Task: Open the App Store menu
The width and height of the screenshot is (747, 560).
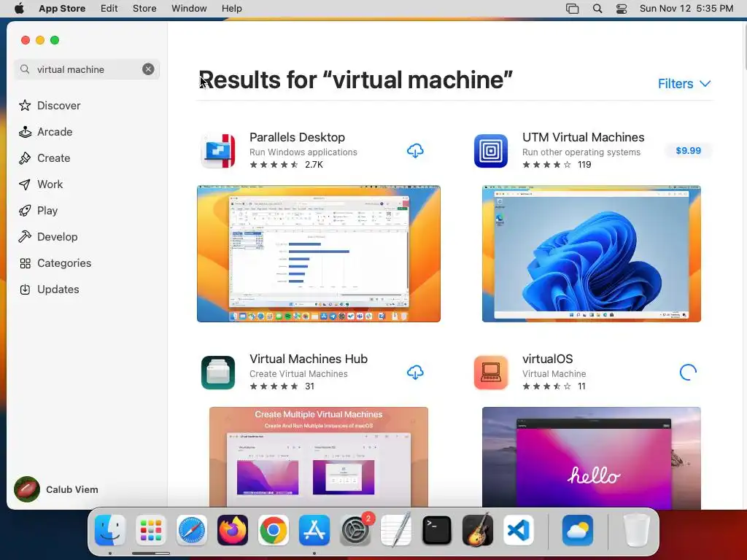Action: pyautogui.click(x=62, y=9)
